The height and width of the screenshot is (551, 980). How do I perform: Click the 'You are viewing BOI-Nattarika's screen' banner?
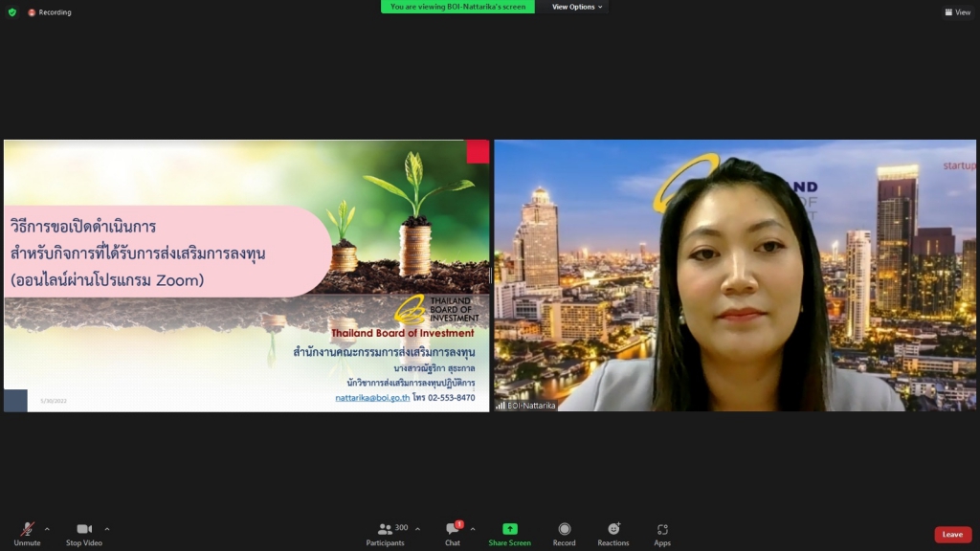coord(457,7)
